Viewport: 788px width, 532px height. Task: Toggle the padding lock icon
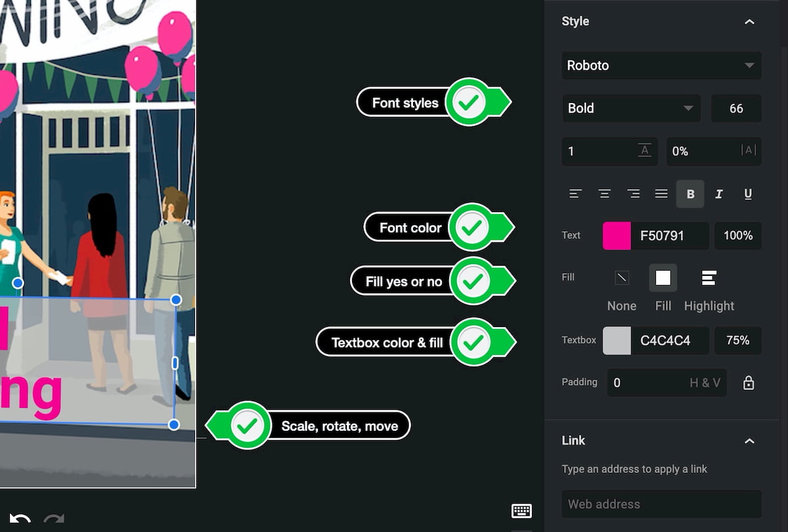[748, 383]
